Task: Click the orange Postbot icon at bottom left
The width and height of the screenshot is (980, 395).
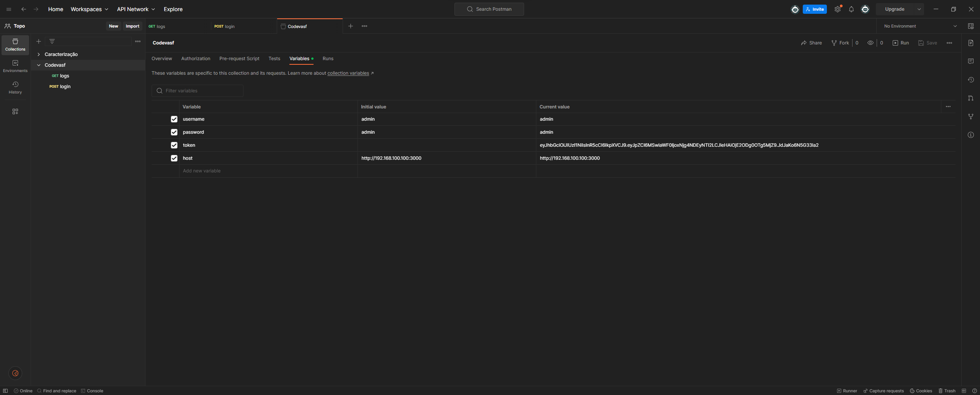Action: [x=15, y=373]
